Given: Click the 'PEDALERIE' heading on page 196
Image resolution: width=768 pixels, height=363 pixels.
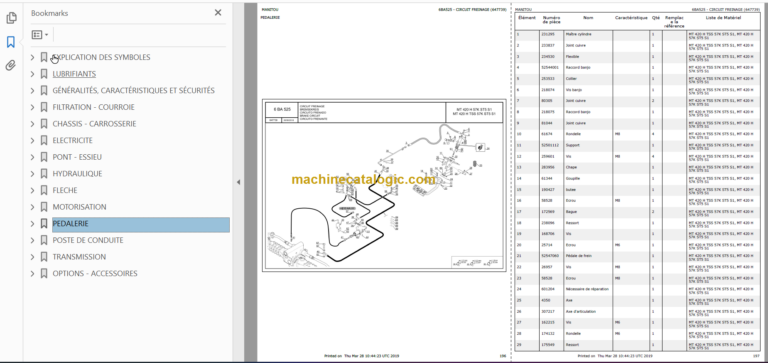Looking at the screenshot, I should (270, 17).
